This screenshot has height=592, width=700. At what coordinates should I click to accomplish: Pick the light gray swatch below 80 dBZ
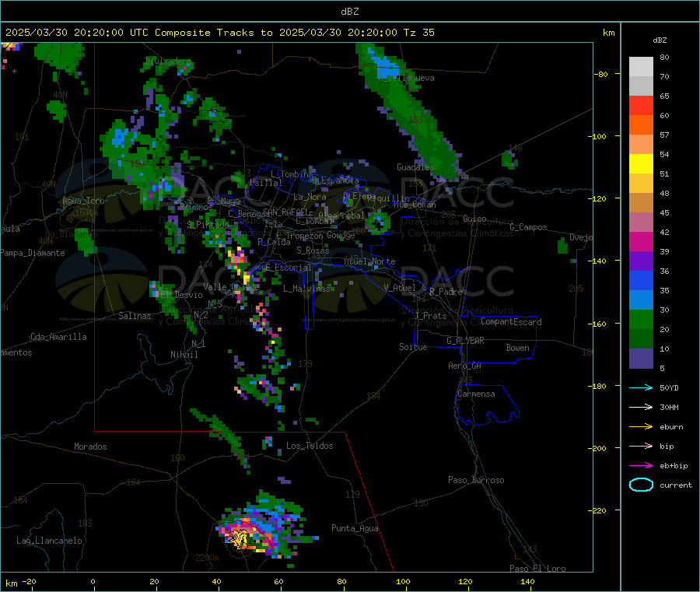[641, 67]
